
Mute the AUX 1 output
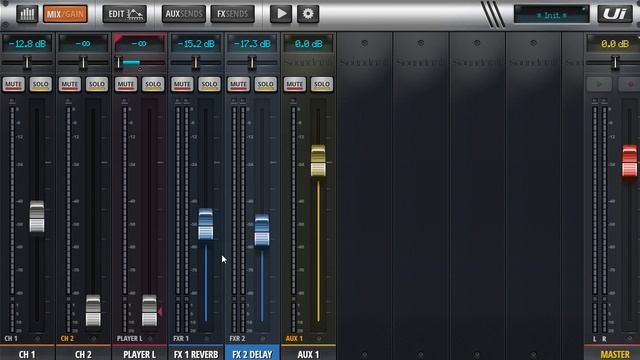295,84
